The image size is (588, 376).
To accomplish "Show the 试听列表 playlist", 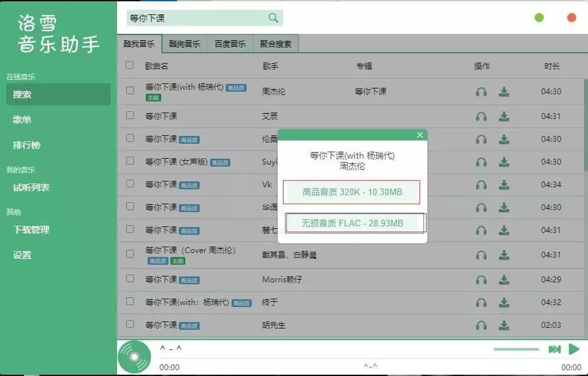I will 40,188.
